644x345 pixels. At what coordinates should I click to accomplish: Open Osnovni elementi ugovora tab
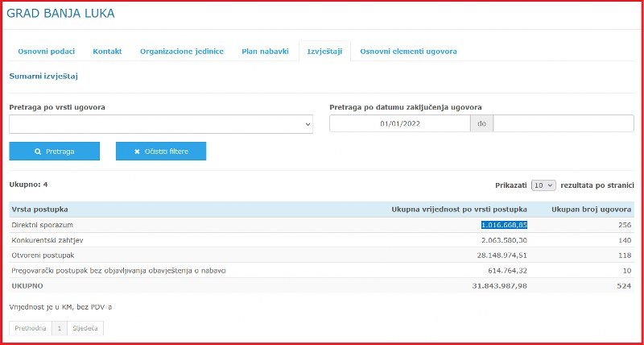click(408, 51)
